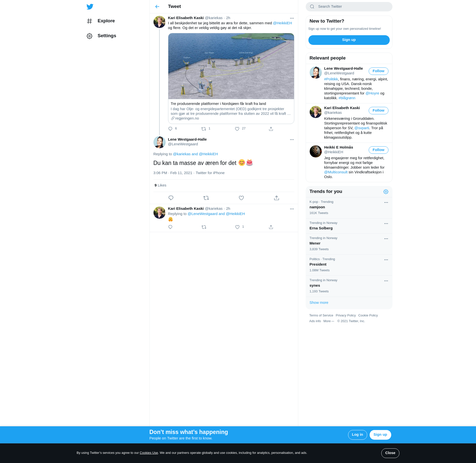Open more options for Mener trend
Screen dimensions: 476x463
click(386, 239)
